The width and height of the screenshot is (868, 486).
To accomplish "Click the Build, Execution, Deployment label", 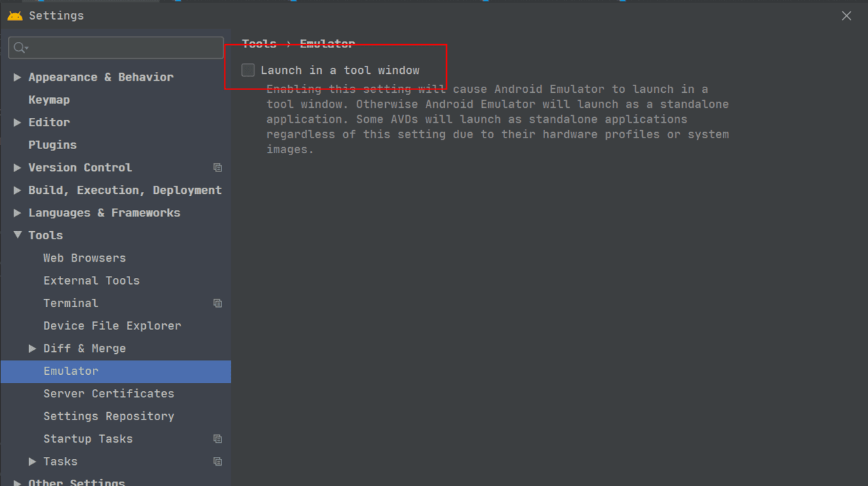I will [125, 190].
